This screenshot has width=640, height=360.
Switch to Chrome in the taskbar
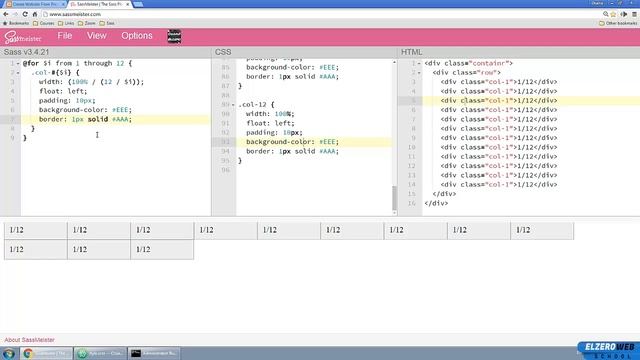46,353
